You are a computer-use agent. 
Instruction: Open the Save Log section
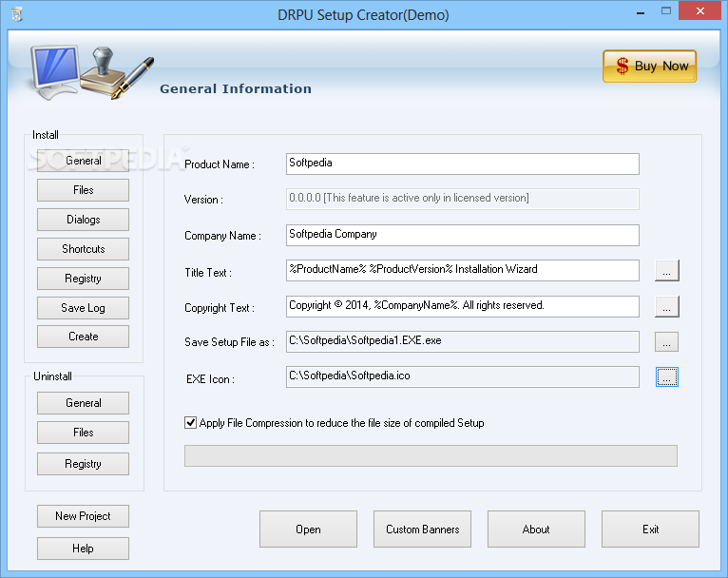click(83, 308)
